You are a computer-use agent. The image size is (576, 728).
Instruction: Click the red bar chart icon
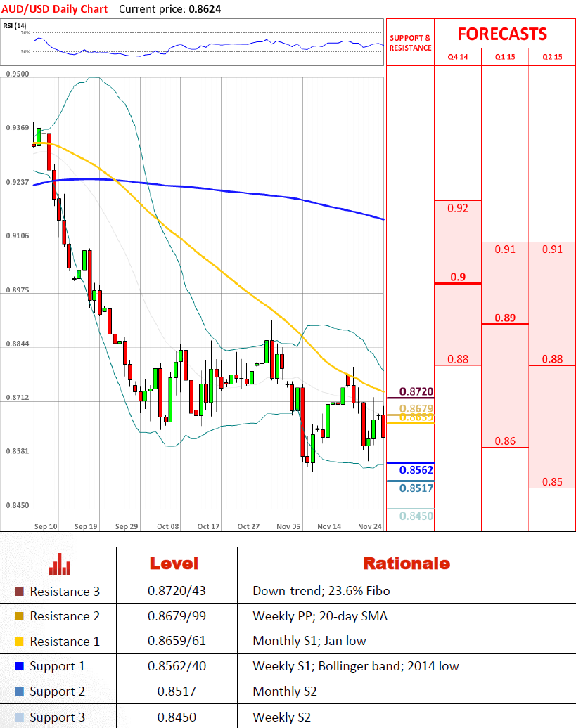pos(60,564)
